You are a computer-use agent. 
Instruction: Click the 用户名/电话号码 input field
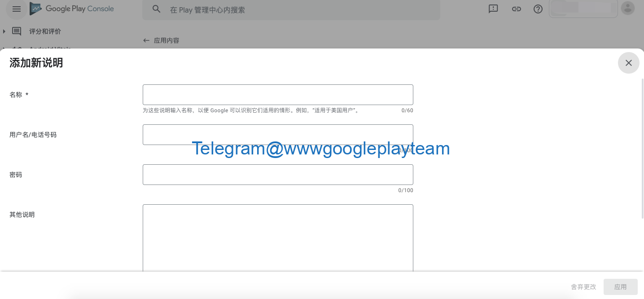278,135
